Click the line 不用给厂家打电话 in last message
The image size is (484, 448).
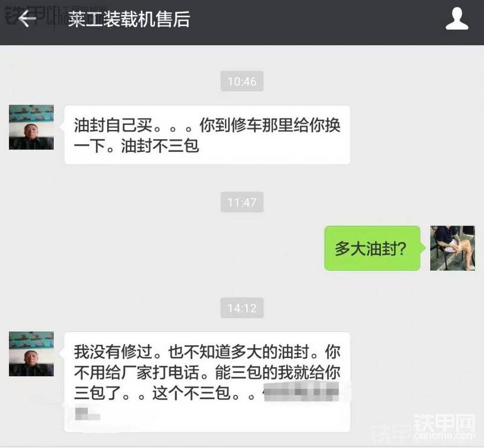coord(137,372)
